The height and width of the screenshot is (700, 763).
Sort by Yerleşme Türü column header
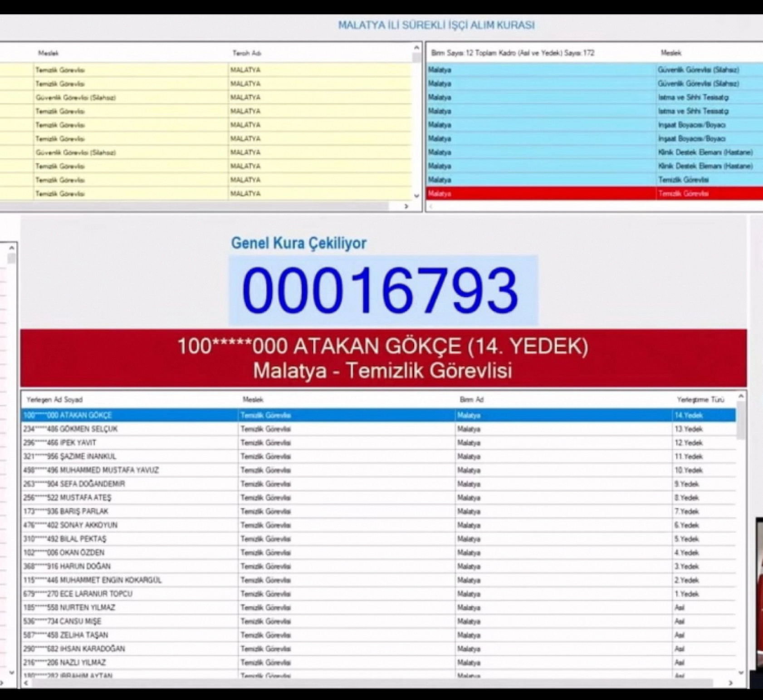pos(700,400)
